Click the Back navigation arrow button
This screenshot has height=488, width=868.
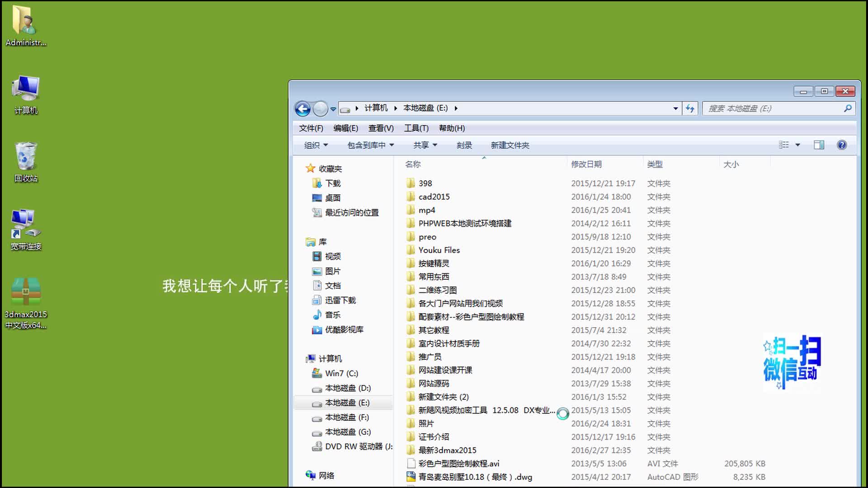[302, 108]
